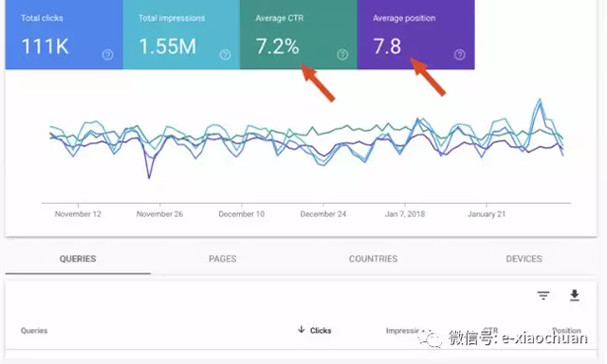Click the help icon on Total clicks card
The image size is (607, 364).
point(107,55)
